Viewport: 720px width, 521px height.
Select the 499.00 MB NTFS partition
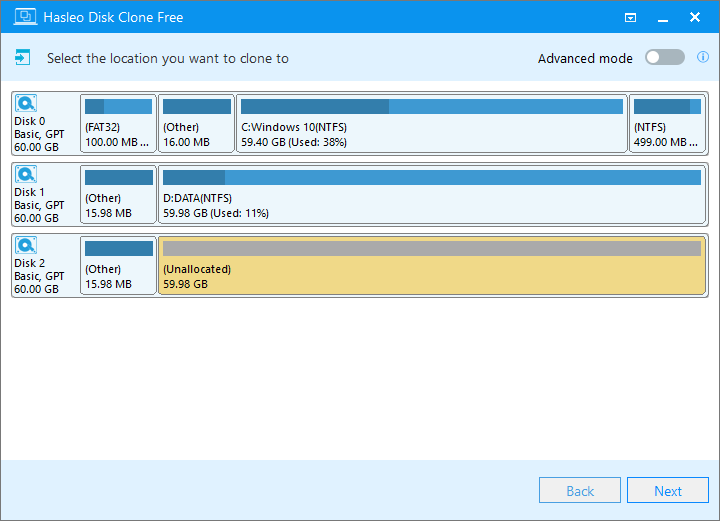pyautogui.click(x=667, y=123)
